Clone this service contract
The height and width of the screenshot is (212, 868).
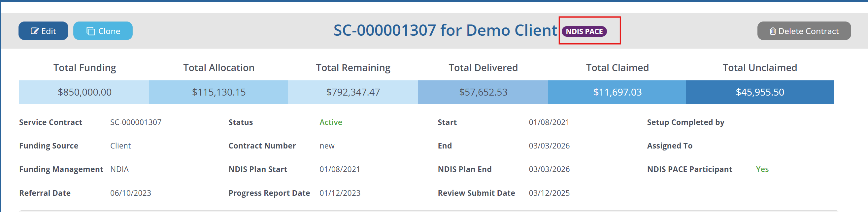point(103,31)
